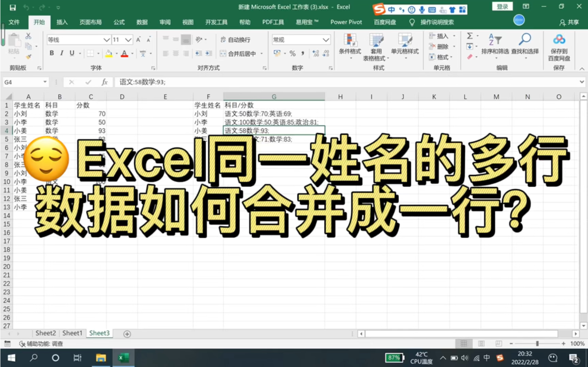Switch to Data (数据) tab
The width and height of the screenshot is (588, 367).
point(142,22)
